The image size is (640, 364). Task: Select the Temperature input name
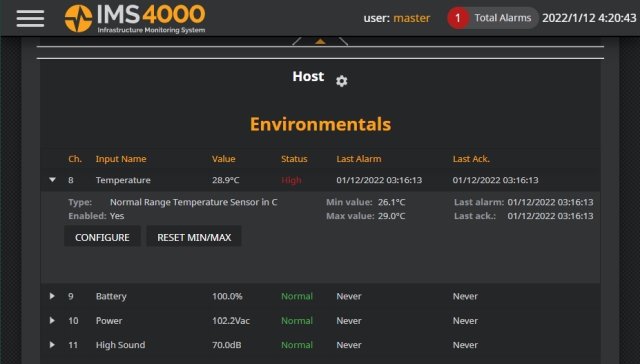123,180
